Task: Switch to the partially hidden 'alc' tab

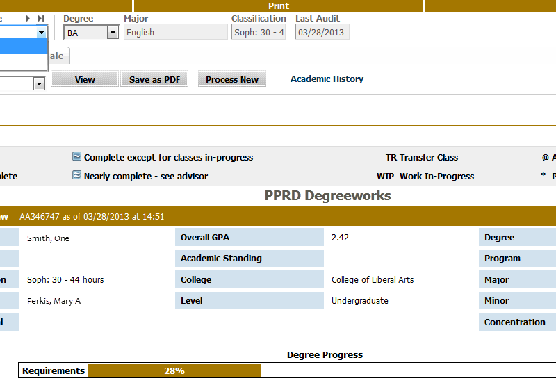Action: (x=57, y=56)
